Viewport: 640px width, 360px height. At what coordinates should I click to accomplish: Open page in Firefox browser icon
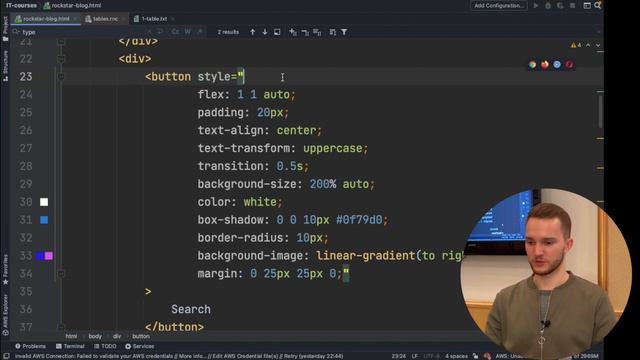pos(545,64)
